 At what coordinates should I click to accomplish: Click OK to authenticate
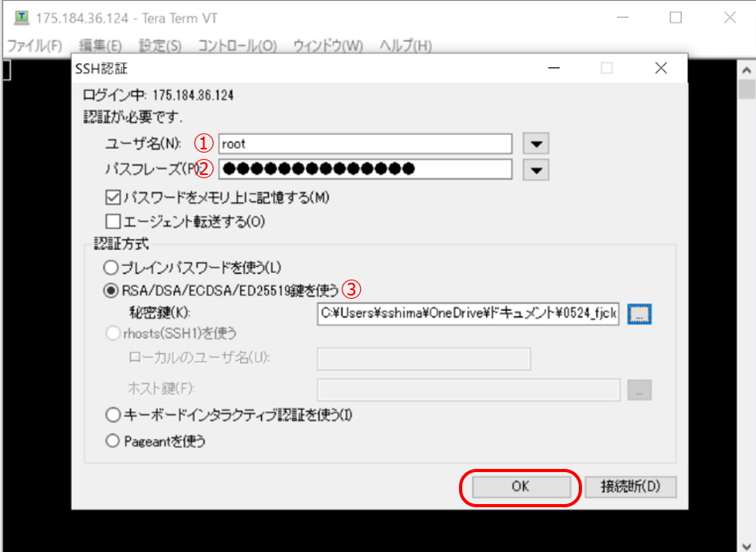click(x=521, y=486)
